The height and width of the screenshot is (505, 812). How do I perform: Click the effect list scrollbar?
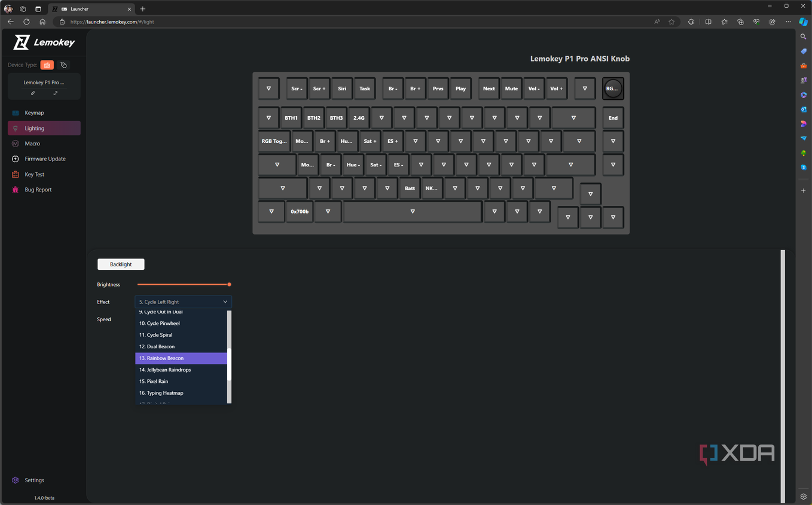pos(229,365)
